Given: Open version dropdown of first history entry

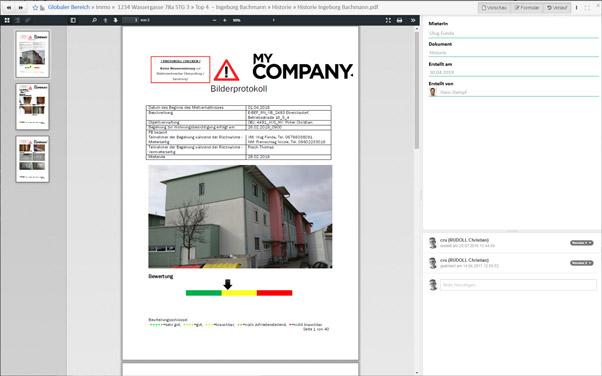Looking at the screenshot, I should pyautogui.click(x=582, y=243).
